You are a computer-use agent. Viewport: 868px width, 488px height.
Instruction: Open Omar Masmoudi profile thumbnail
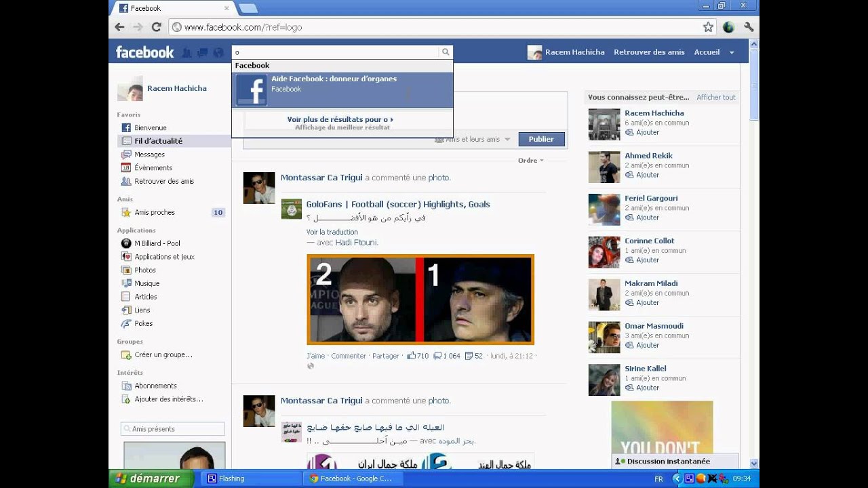tap(604, 337)
